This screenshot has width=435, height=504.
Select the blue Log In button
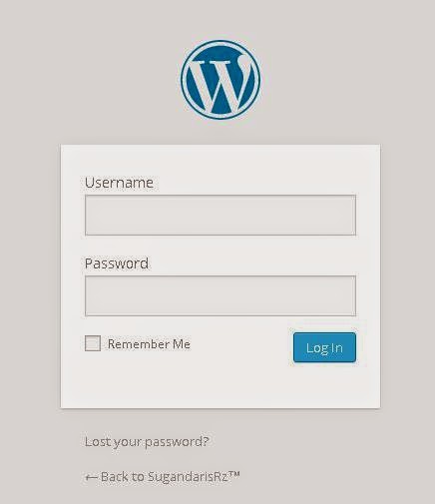[324, 347]
